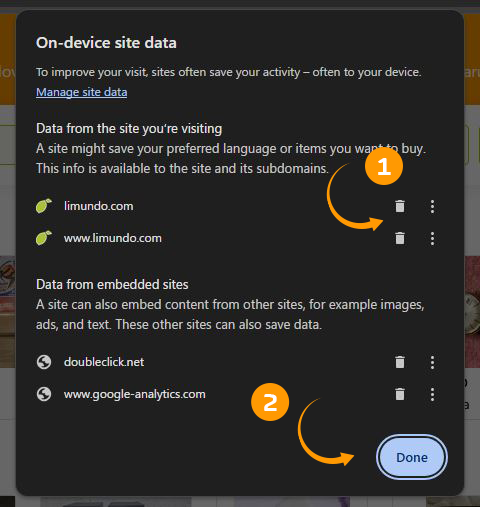Delete saved data for limundo.com
The height and width of the screenshot is (507, 480).
point(400,206)
